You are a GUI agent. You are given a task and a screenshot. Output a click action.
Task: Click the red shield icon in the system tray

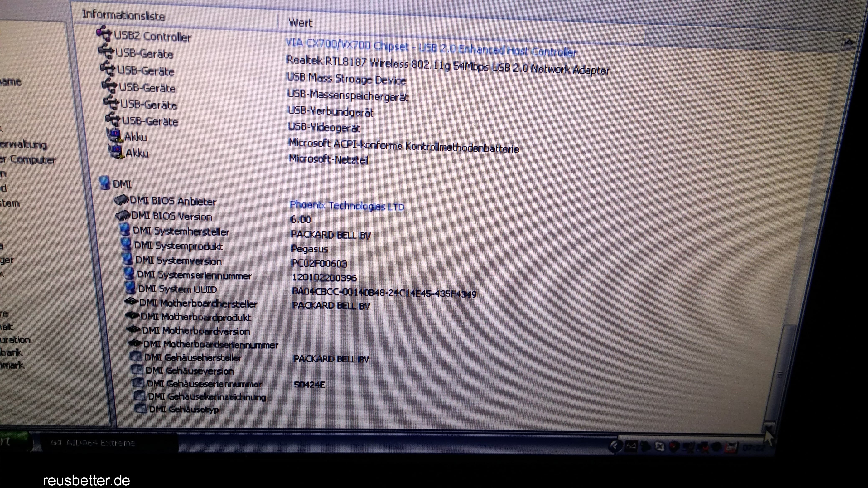(675, 446)
